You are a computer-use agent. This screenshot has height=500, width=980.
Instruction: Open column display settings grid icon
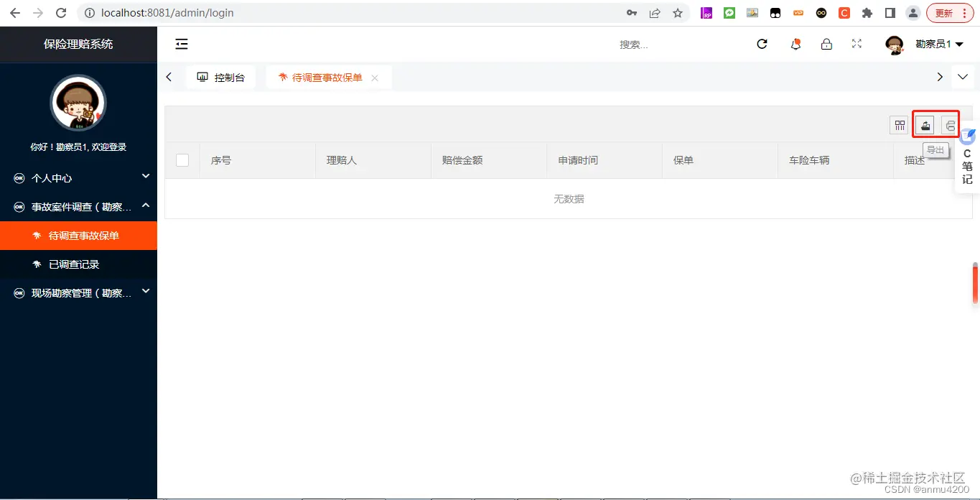[x=899, y=124]
